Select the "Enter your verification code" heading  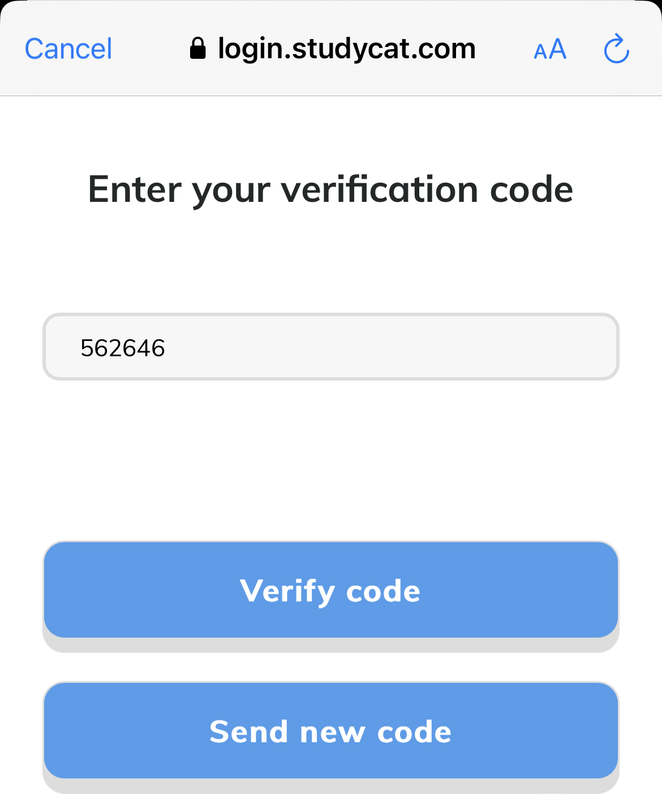330,189
